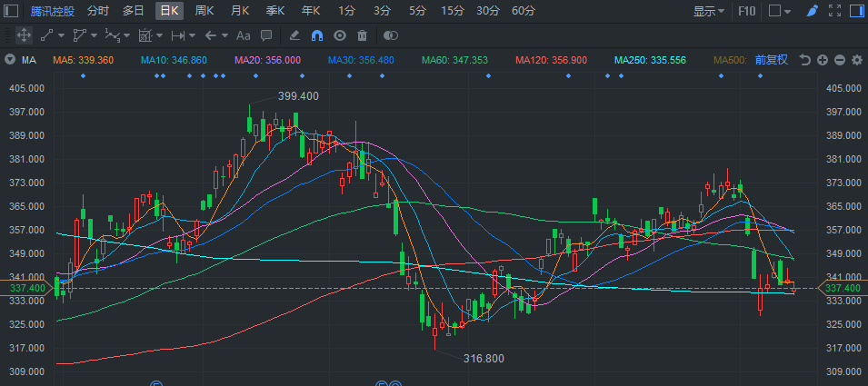This screenshot has width=868, height=386.
Task: Click the MA indicator name label
Action: (29, 60)
